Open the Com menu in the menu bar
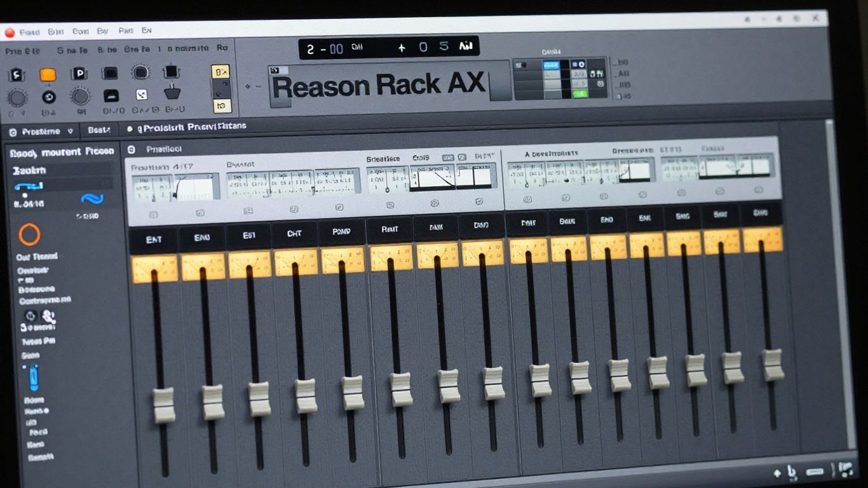 [80, 30]
